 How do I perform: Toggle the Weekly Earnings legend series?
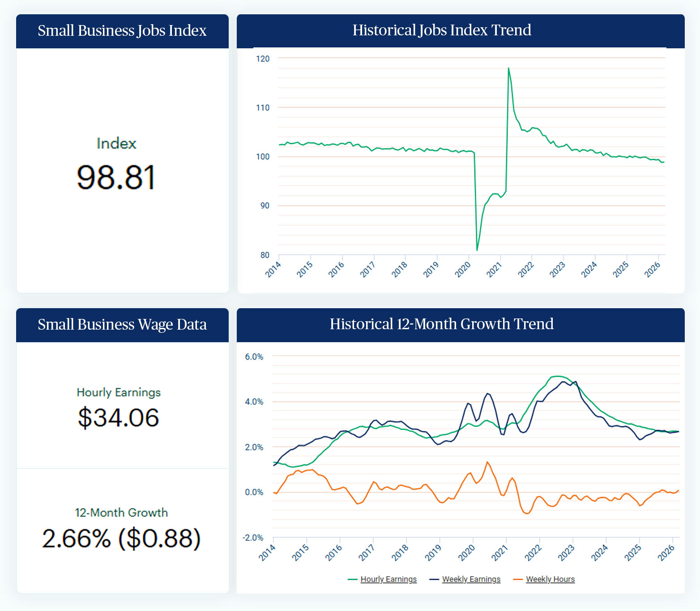(x=471, y=579)
